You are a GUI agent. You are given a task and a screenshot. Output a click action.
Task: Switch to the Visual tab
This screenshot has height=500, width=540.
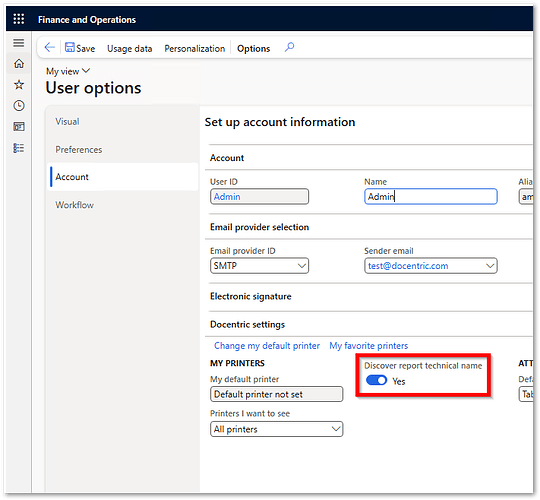(67, 122)
